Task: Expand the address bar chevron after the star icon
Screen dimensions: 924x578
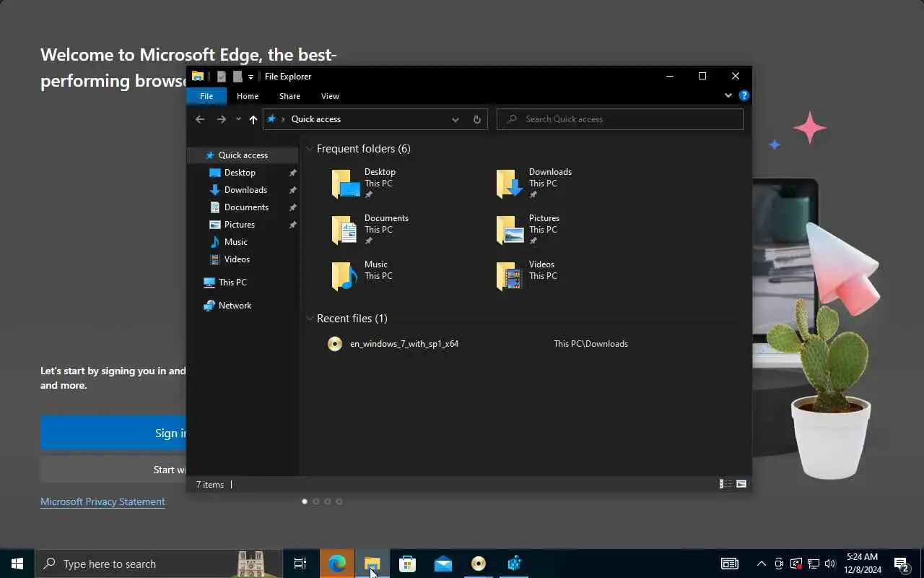Action: (x=283, y=119)
